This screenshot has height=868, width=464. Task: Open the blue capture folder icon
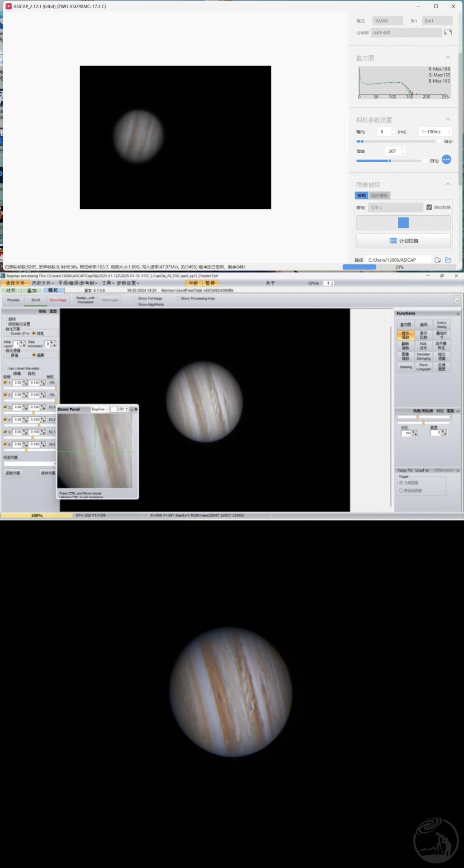tap(448, 260)
